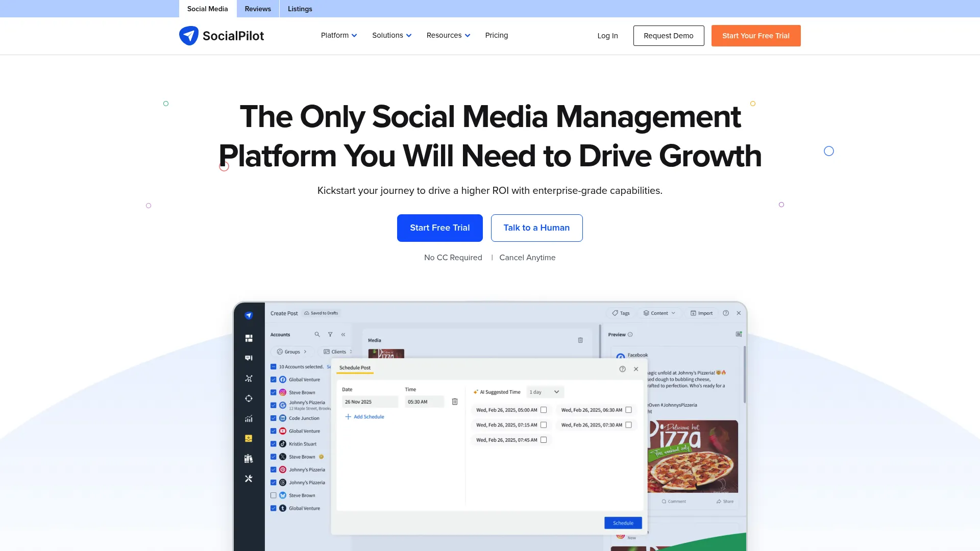The image size is (980, 551).
Task: Open the dashboard grid icon in dark sidebar
Action: (249, 338)
